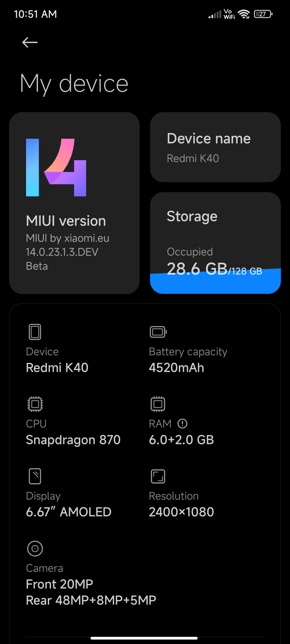Open the Storage card
The width and height of the screenshot is (290, 644).
point(215,243)
